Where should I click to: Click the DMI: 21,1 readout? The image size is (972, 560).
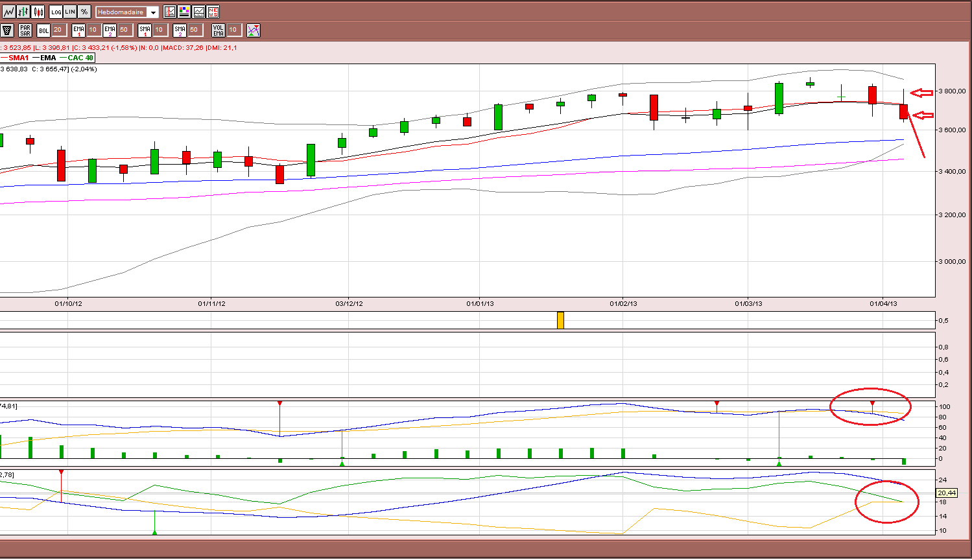click(222, 47)
